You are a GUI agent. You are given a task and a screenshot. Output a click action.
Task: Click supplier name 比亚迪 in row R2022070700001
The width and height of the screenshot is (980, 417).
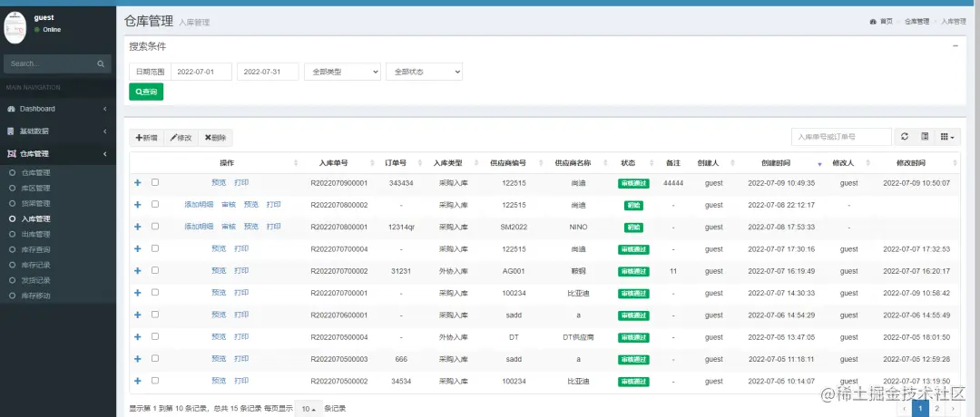point(578,294)
